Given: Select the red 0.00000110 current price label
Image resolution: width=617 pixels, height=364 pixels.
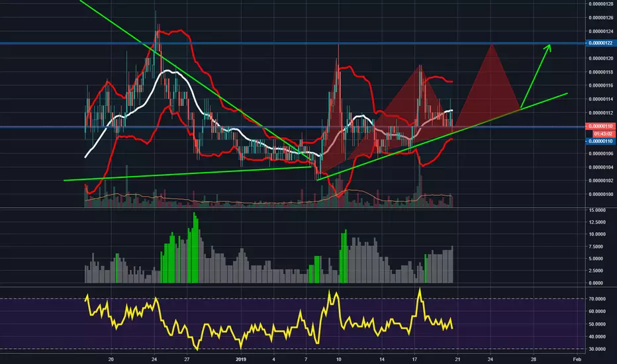Looking at the screenshot, I should [x=600, y=126].
